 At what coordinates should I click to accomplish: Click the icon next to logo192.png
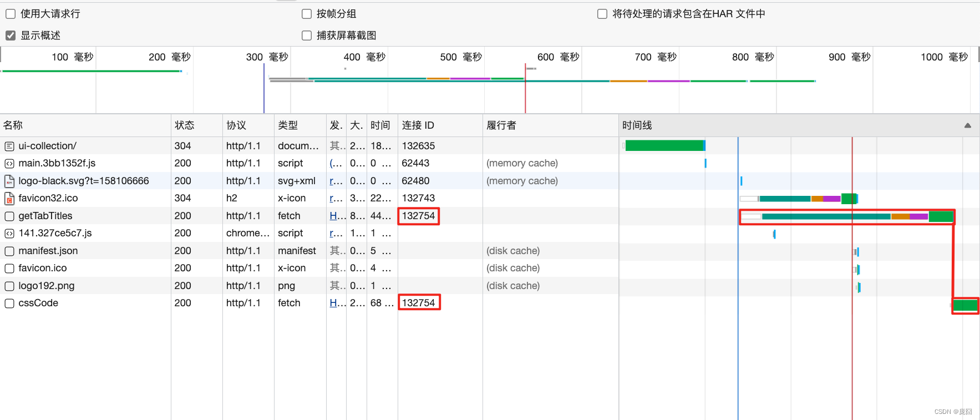pyautogui.click(x=9, y=286)
